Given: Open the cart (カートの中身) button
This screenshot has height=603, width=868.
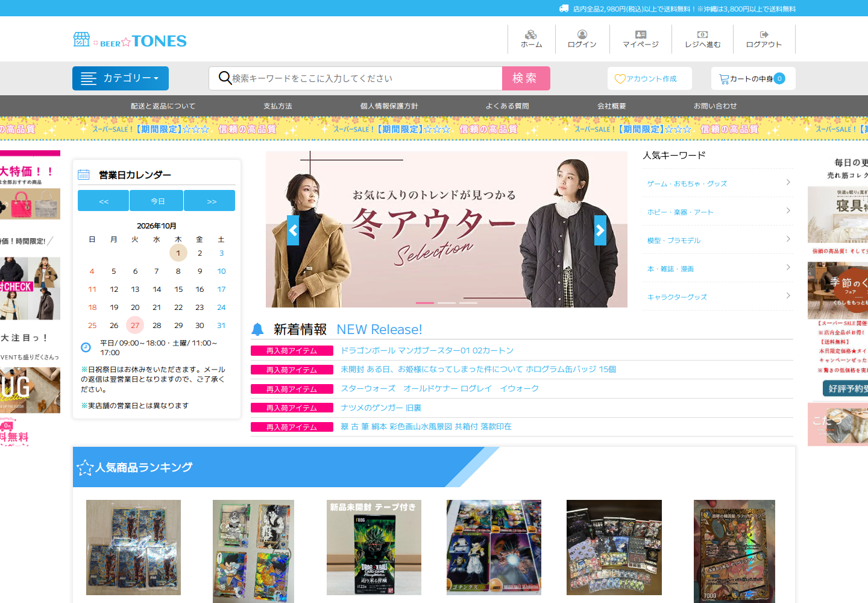Looking at the screenshot, I should click(x=753, y=78).
